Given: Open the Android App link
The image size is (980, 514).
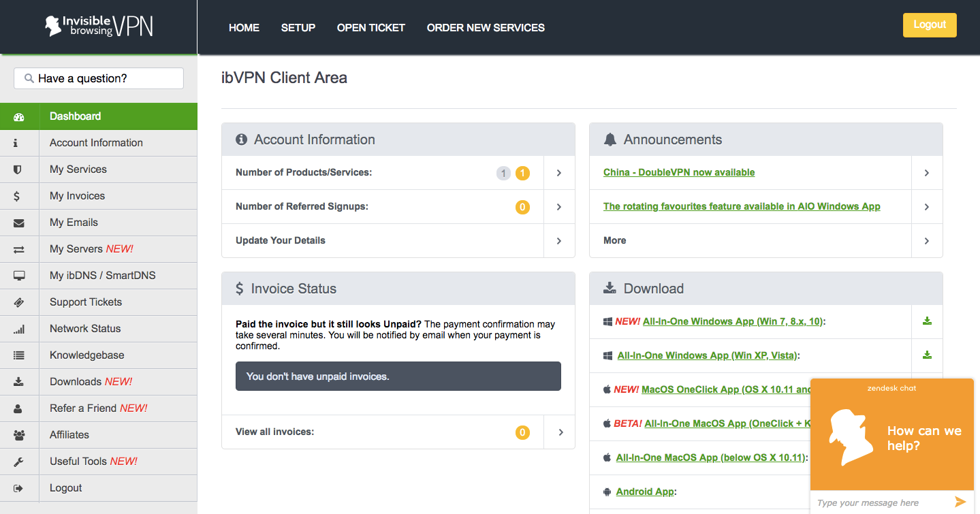Looking at the screenshot, I should (645, 492).
